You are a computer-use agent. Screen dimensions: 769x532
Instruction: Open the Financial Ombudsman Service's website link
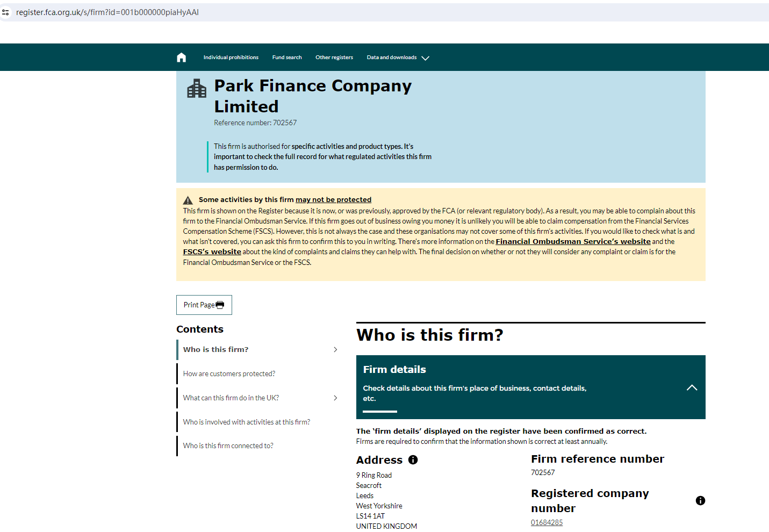(573, 242)
